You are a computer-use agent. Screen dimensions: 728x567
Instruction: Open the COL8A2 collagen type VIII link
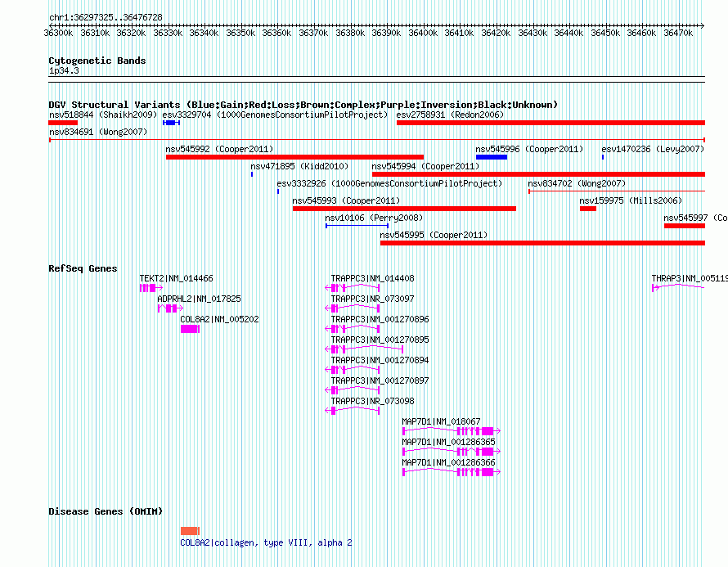(266, 542)
